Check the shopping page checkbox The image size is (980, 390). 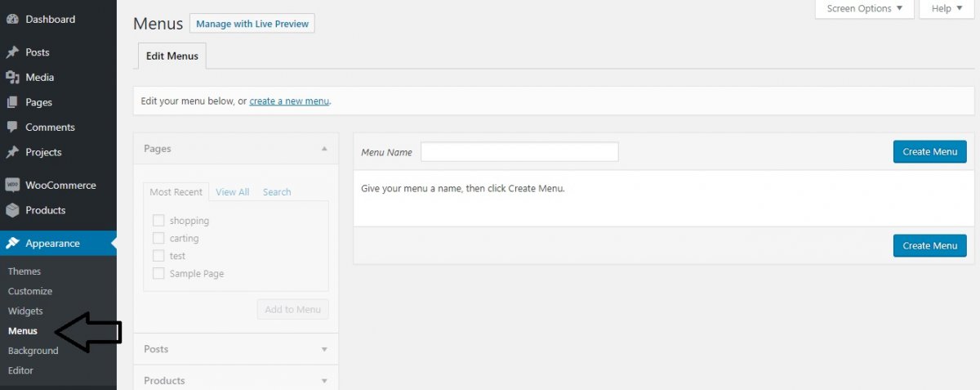158,221
